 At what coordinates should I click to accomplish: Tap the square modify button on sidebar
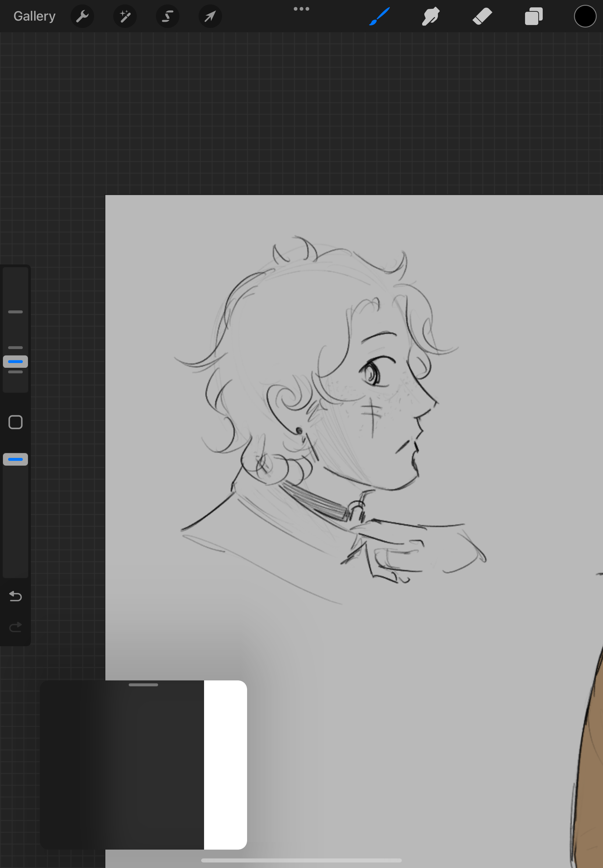tap(15, 422)
